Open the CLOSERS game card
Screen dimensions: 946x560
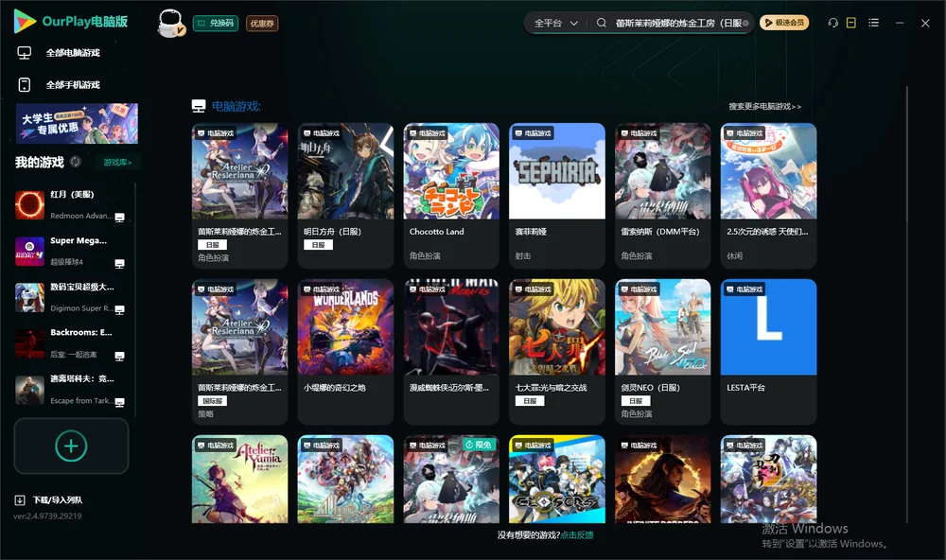tap(557, 480)
